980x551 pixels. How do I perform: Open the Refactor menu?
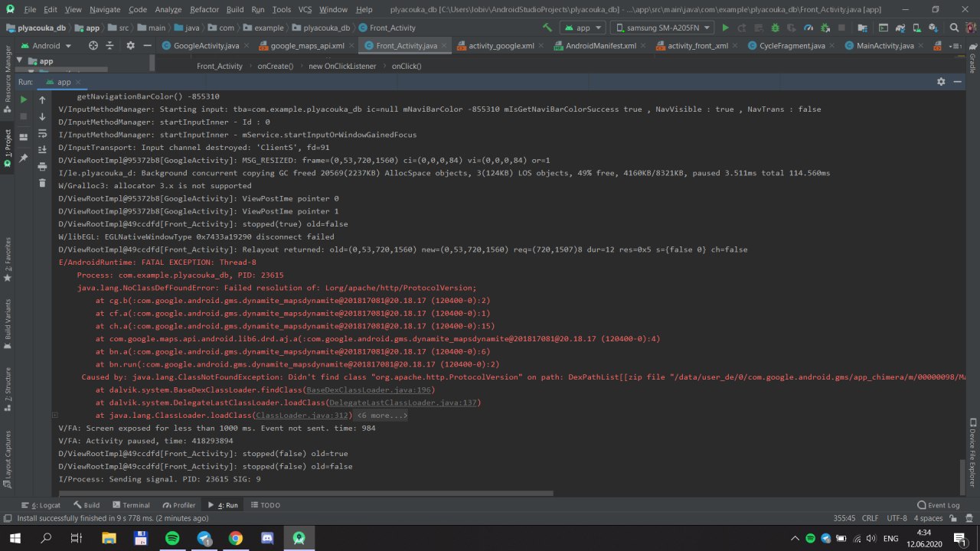click(204, 9)
